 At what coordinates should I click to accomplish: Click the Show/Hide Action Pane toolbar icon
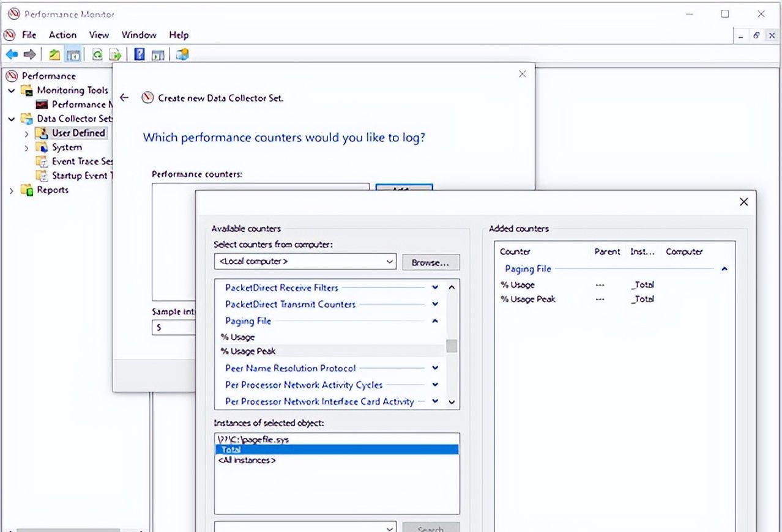[x=158, y=55]
